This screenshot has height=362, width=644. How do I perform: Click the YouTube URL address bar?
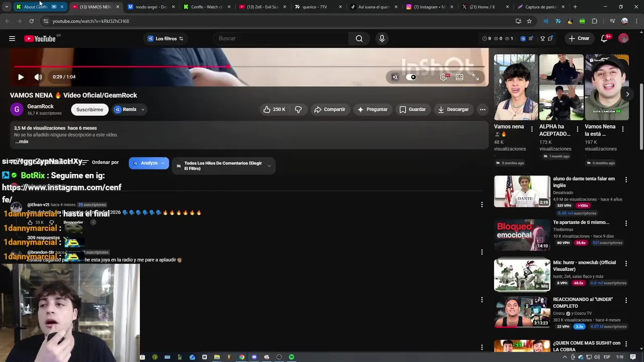pos(277,21)
